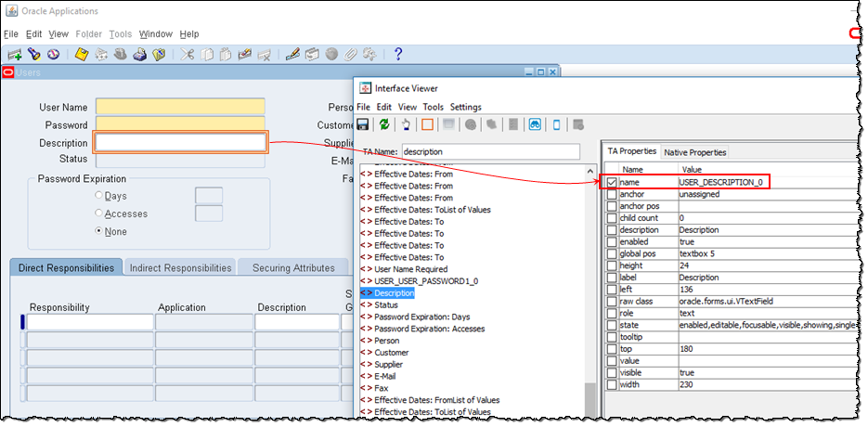The height and width of the screenshot is (427, 868).
Task: Select the E-Mail tree item
Action: [x=378, y=376]
